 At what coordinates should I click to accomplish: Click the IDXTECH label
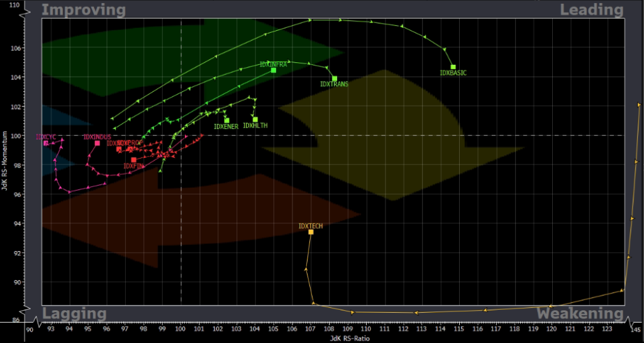coord(311,226)
